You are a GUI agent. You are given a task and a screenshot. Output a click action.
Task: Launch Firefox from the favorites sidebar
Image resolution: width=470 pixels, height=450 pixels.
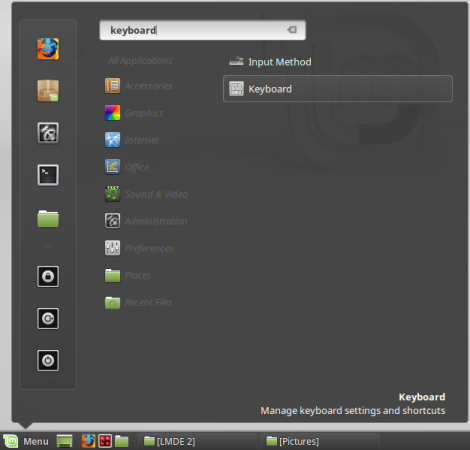coord(48,49)
